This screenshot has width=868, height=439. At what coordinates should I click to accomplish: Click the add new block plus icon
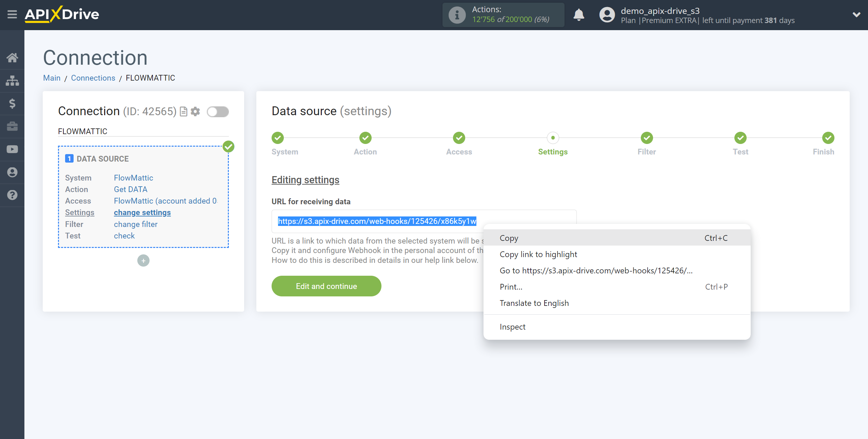(x=143, y=260)
